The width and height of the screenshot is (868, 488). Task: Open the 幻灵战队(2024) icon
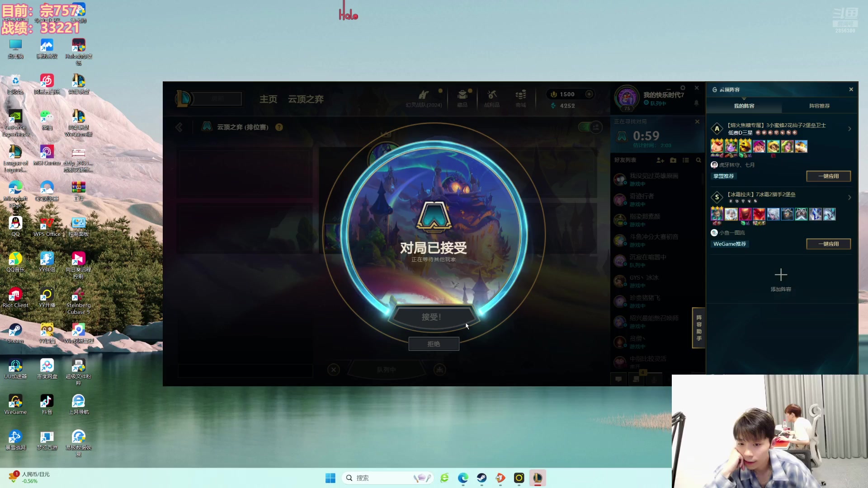tap(424, 98)
